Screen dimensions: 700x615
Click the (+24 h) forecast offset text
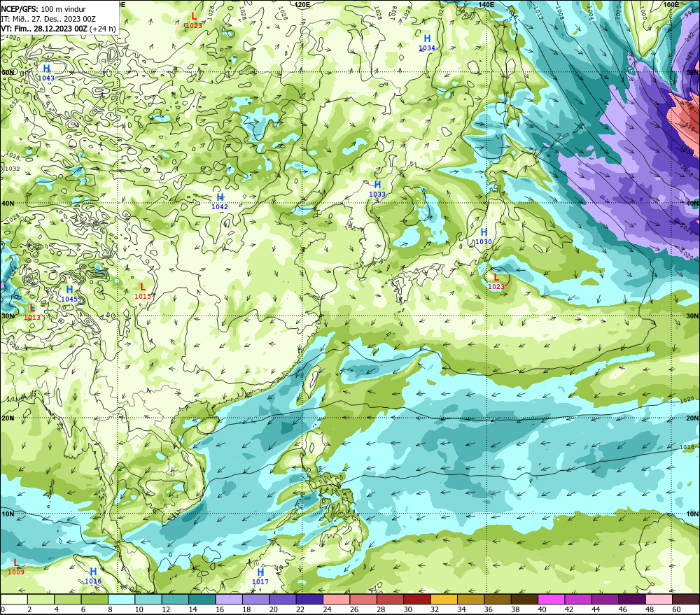click(x=103, y=29)
